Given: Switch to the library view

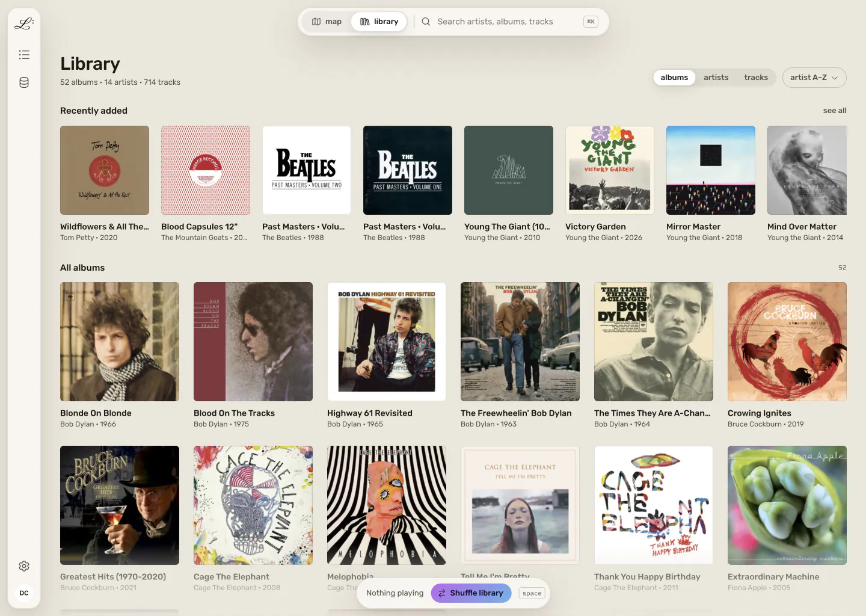Looking at the screenshot, I should point(379,22).
